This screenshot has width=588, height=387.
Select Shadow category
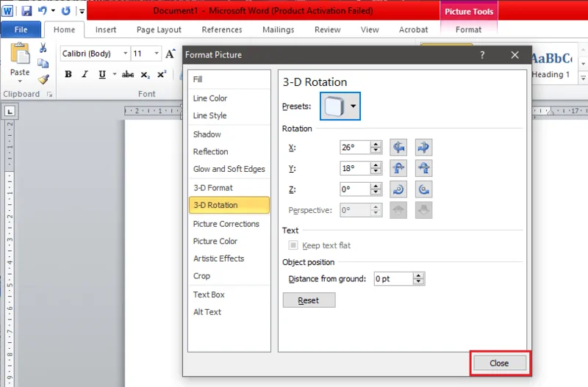click(229, 134)
